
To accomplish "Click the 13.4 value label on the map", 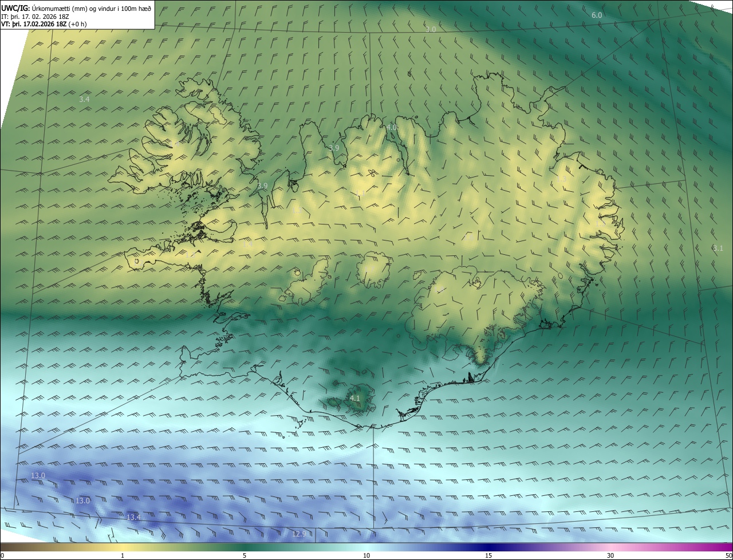I will pyautogui.click(x=133, y=517).
